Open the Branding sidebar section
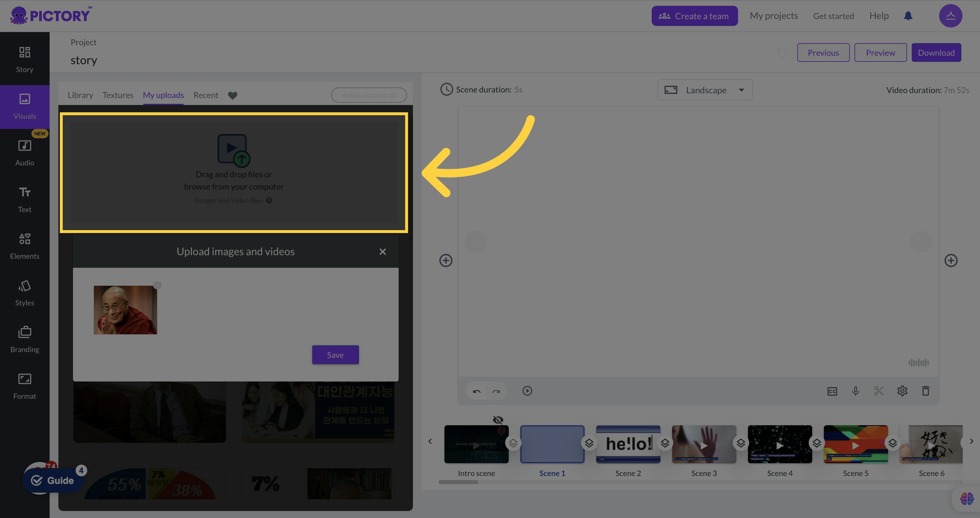Screen dimensions: 980x518 [x=25, y=339]
